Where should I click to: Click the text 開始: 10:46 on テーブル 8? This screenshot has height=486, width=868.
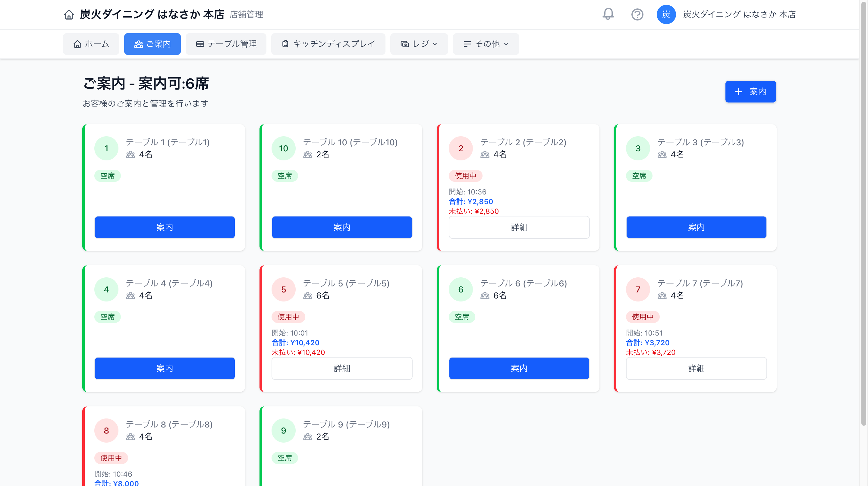pyautogui.click(x=113, y=474)
